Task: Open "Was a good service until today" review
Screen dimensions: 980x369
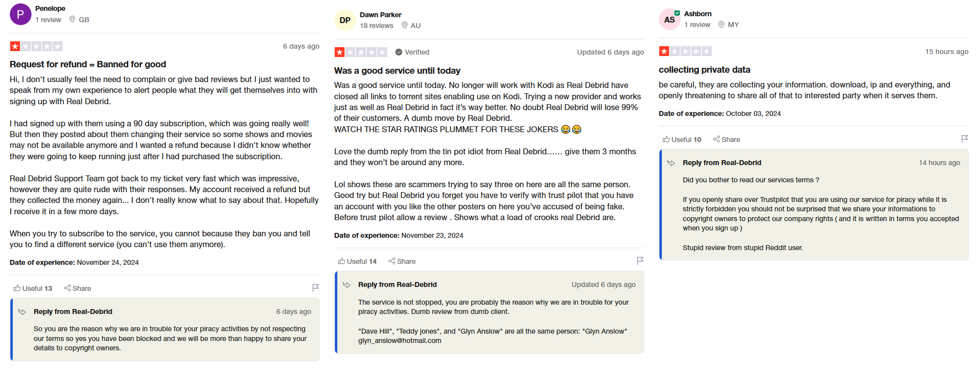Action: tap(397, 71)
